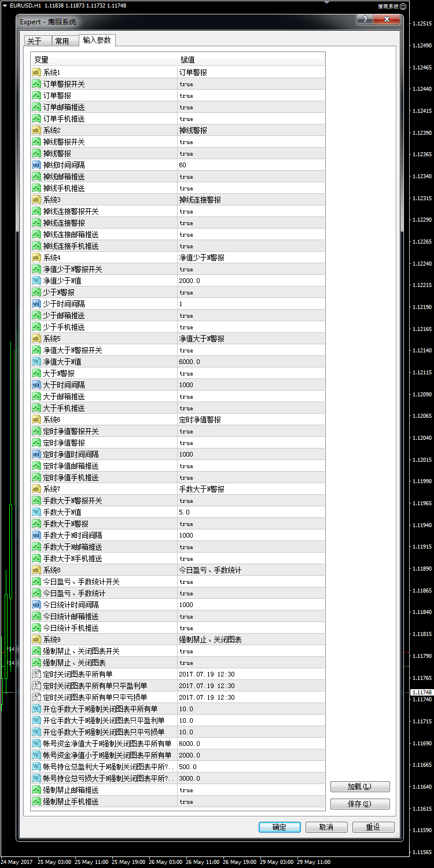Switch to the 常用 tab
Viewport: 434px width, 868px height.
point(62,41)
